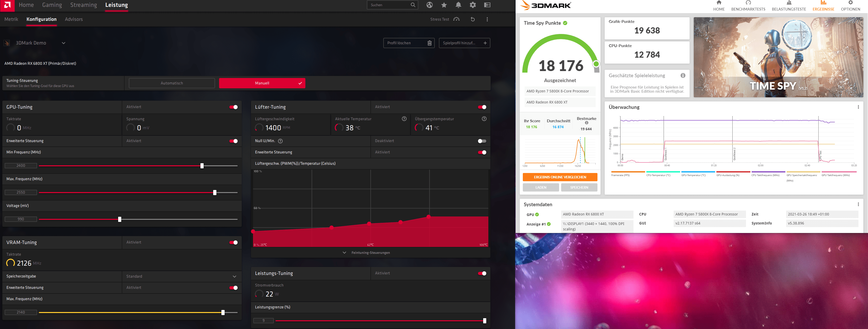Open AMD settings gear icon
The height and width of the screenshot is (329, 868).
[x=473, y=5]
